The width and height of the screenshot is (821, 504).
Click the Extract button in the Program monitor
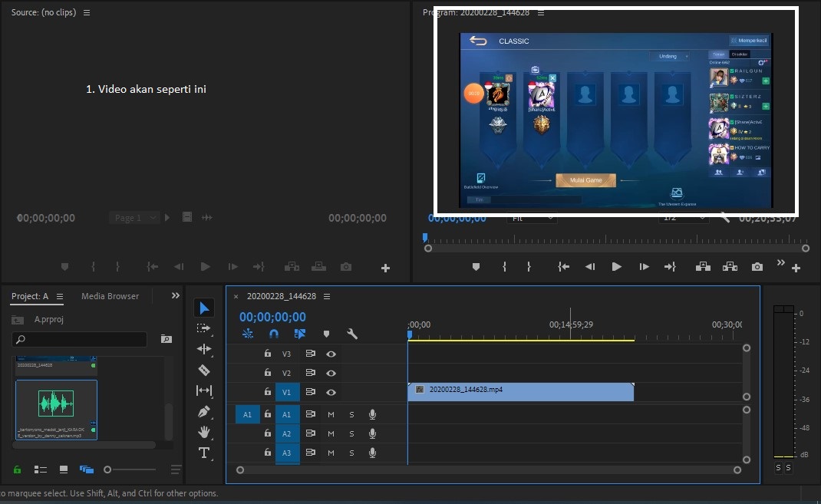(x=730, y=267)
